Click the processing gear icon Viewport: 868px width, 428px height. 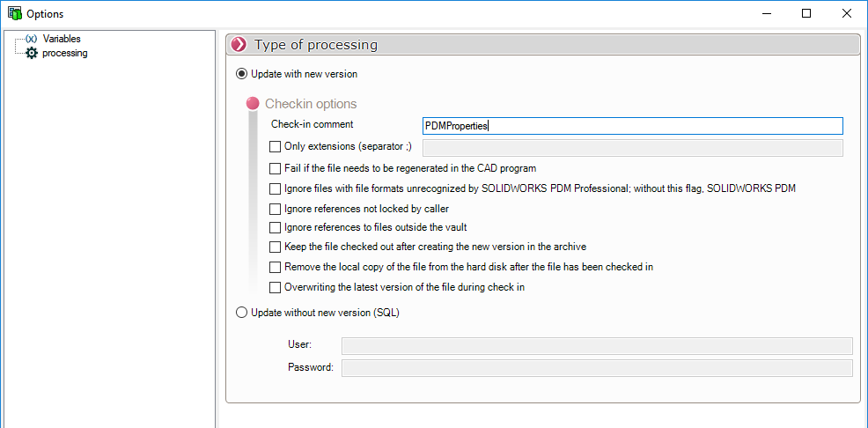coord(32,53)
